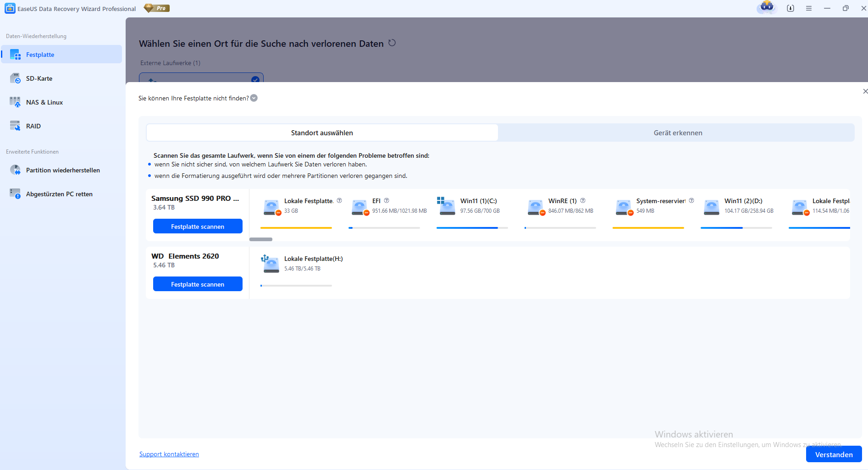The image size is (868, 470).
Task: Show help info for WinRE (1)
Action: (x=583, y=200)
